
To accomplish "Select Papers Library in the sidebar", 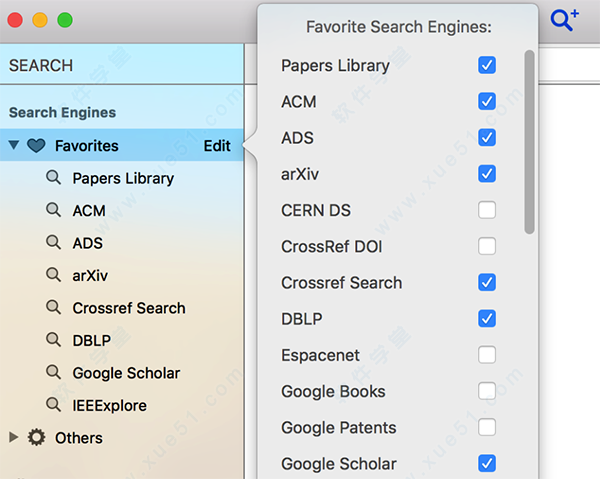I will [x=122, y=178].
